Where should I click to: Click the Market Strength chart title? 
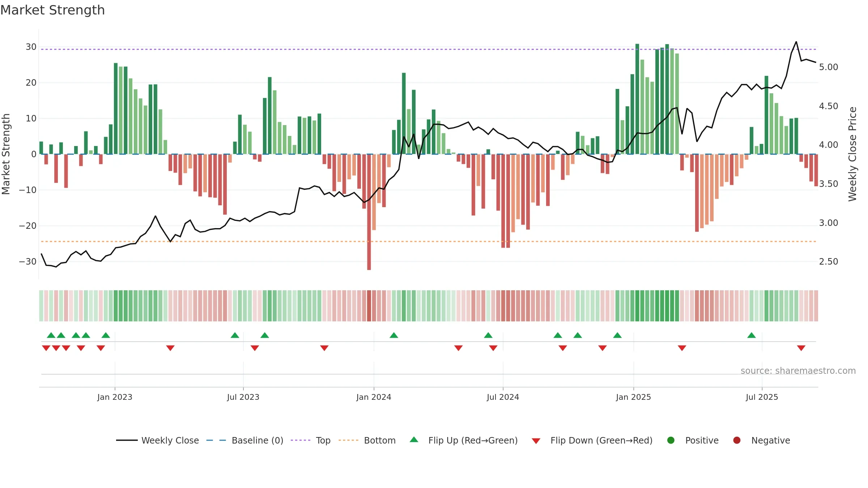point(52,10)
